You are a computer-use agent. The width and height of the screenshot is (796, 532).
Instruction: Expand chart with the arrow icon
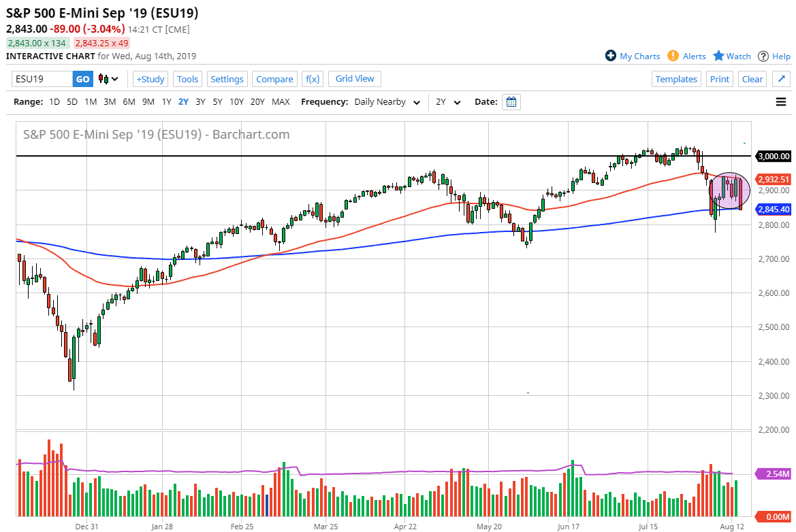[782, 79]
